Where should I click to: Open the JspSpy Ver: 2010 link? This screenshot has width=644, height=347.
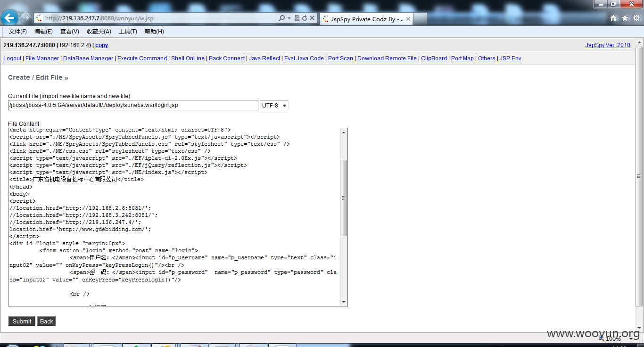tap(608, 45)
